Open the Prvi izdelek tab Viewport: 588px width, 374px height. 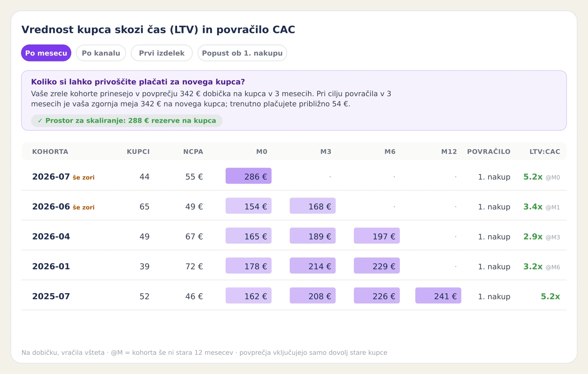coord(162,53)
